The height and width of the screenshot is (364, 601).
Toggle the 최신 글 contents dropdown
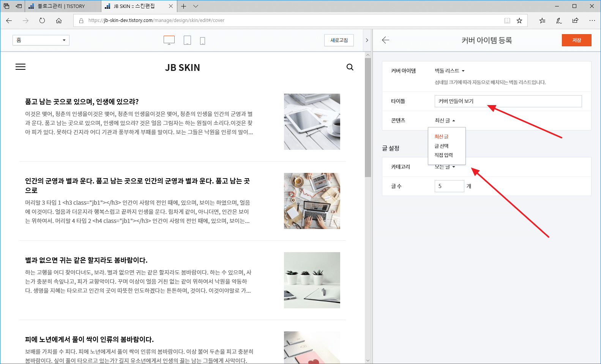445,121
